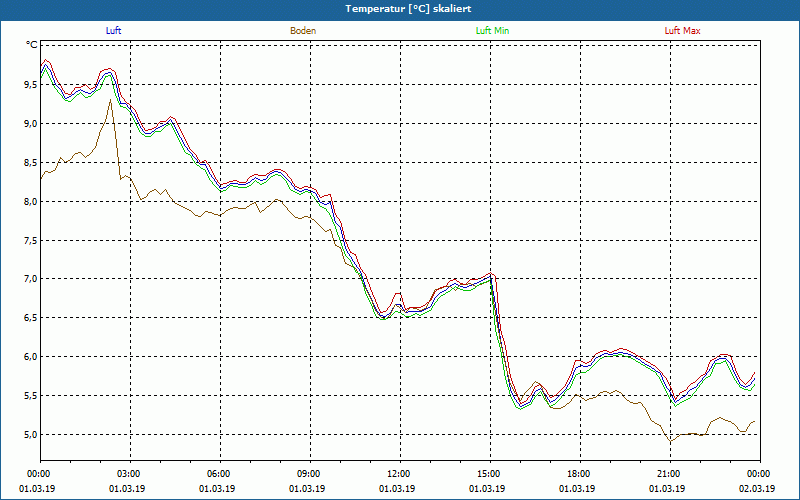Image resolution: width=800 pixels, height=500 pixels.
Task: Click the 03:00 time axis label
Action: (130, 474)
